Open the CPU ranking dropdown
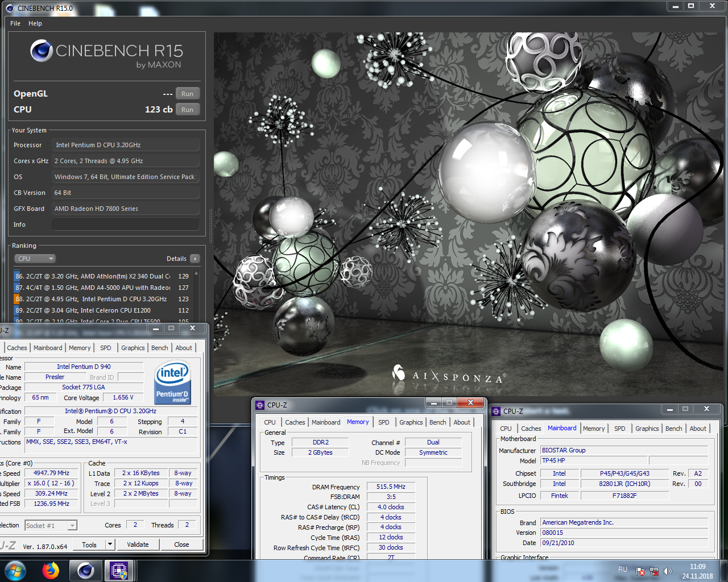 tap(35, 259)
